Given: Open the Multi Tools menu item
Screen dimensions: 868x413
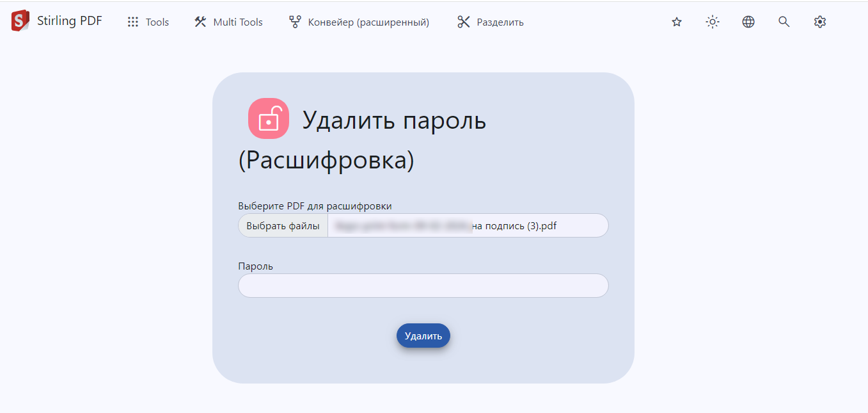Looking at the screenshot, I should [x=238, y=22].
